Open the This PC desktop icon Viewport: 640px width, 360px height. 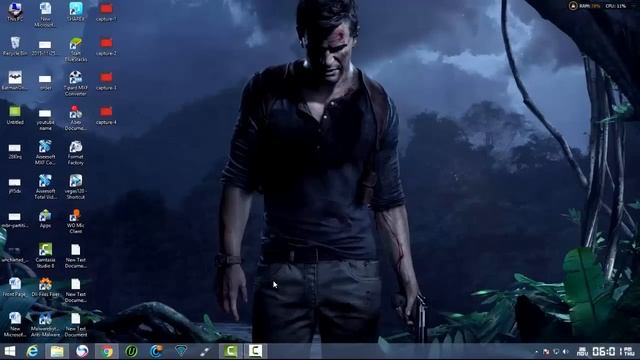[x=15, y=11]
